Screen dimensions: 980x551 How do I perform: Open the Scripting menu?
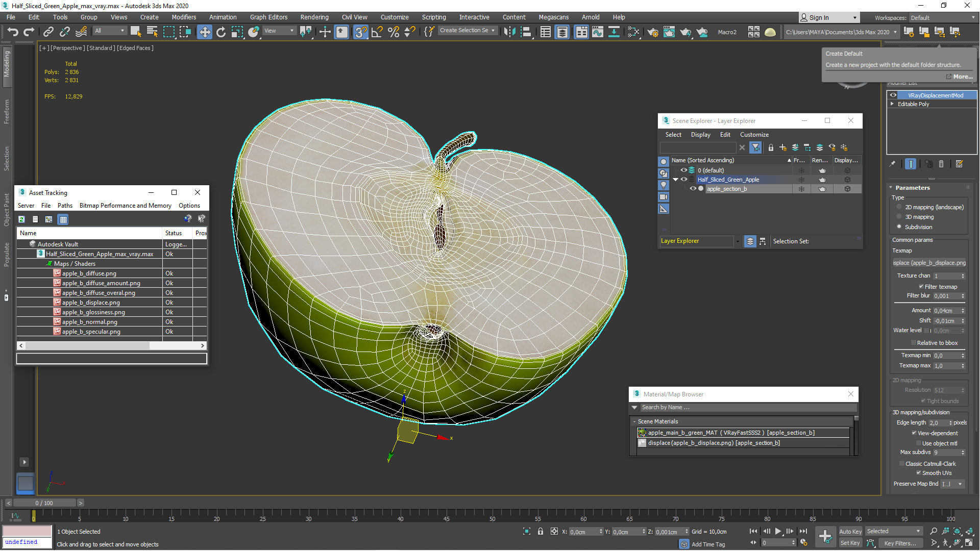(x=433, y=17)
